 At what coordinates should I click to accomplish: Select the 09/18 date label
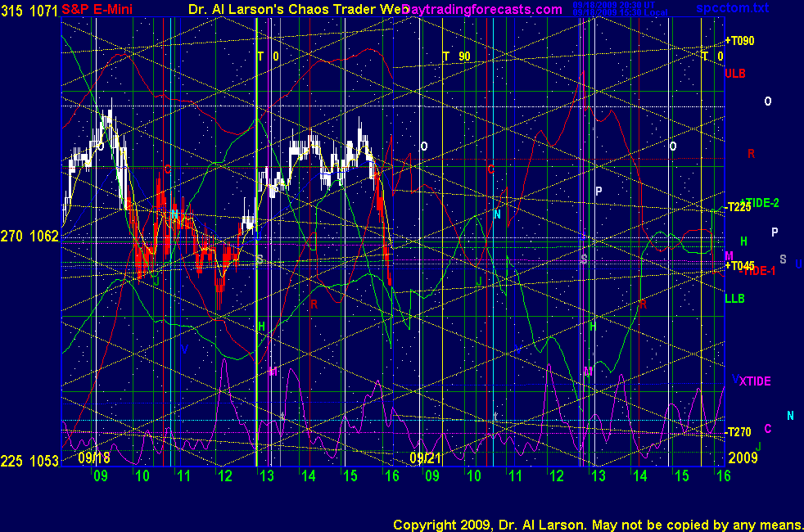coord(94,458)
